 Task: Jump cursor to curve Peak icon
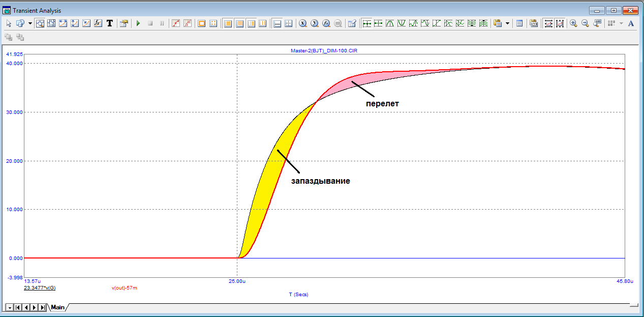[x=390, y=23]
